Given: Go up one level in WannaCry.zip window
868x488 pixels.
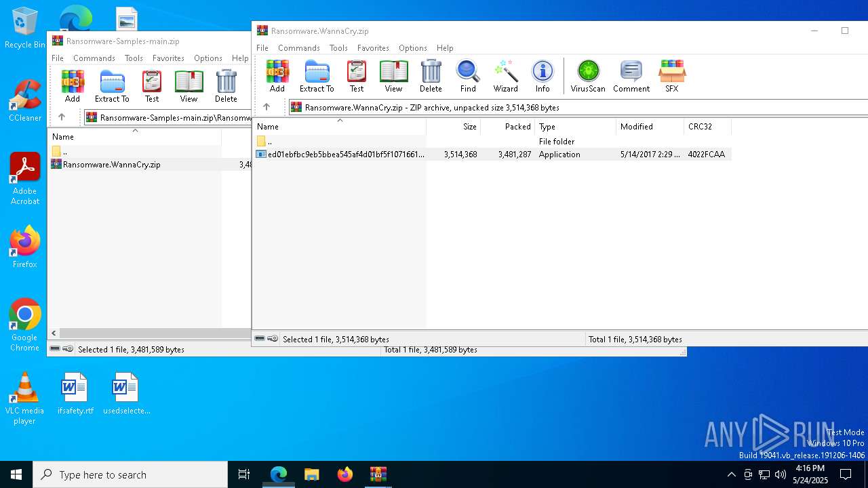Looking at the screenshot, I should click(267, 107).
